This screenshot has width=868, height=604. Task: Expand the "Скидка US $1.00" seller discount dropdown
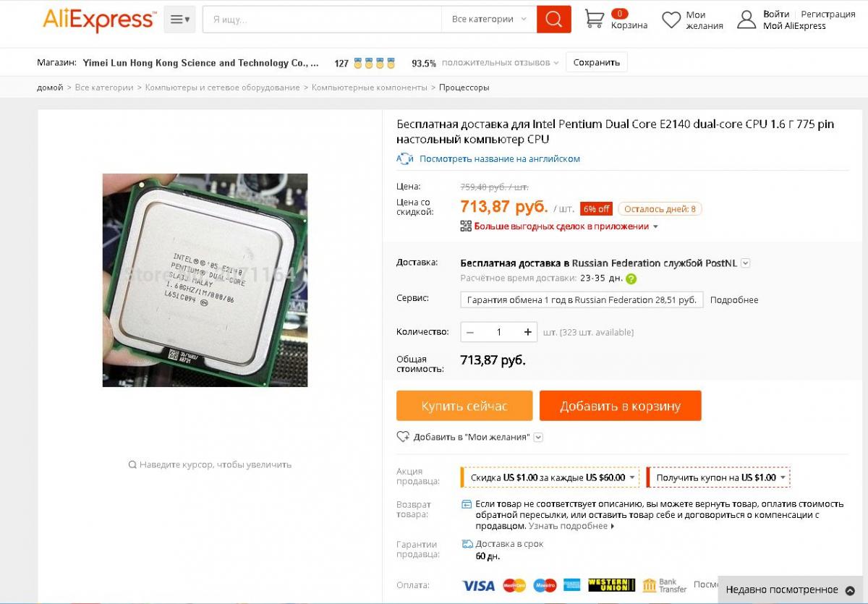[x=550, y=477]
